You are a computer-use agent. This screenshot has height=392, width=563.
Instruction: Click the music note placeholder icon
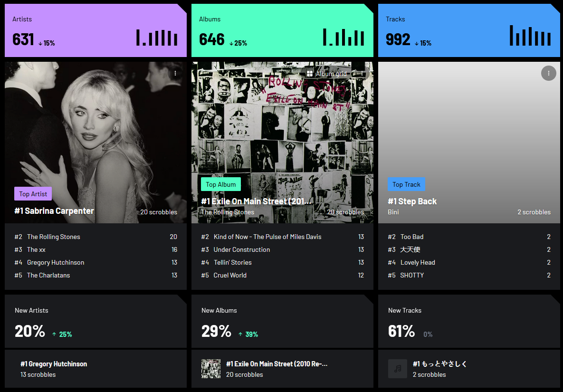pyautogui.click(x=398, y=369)
